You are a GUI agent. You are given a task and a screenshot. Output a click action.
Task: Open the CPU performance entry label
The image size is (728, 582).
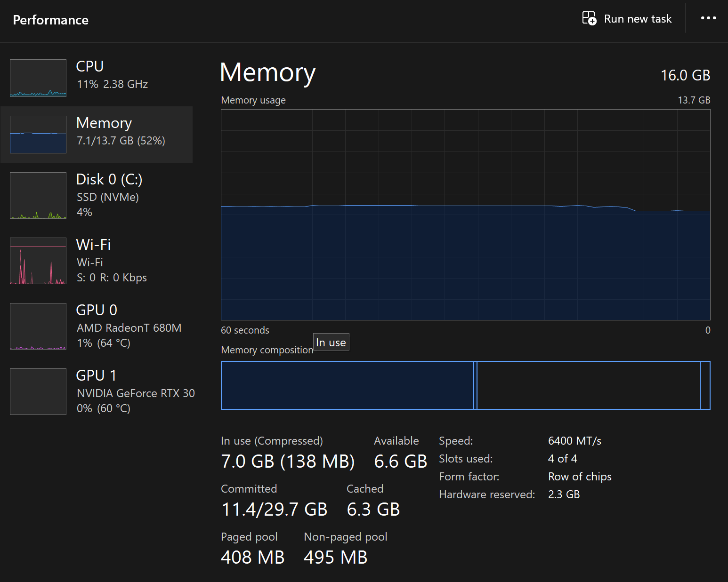click(x=90, y=66)
